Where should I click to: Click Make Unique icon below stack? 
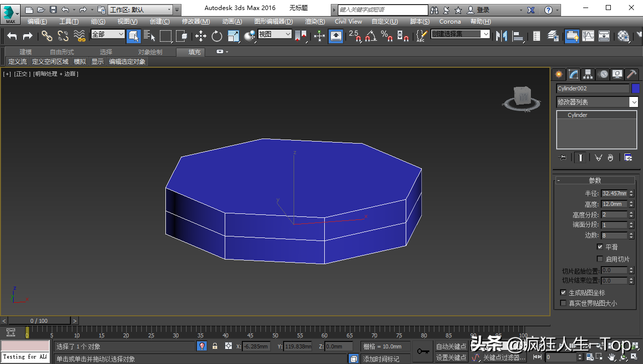click(x=598, y=157)
